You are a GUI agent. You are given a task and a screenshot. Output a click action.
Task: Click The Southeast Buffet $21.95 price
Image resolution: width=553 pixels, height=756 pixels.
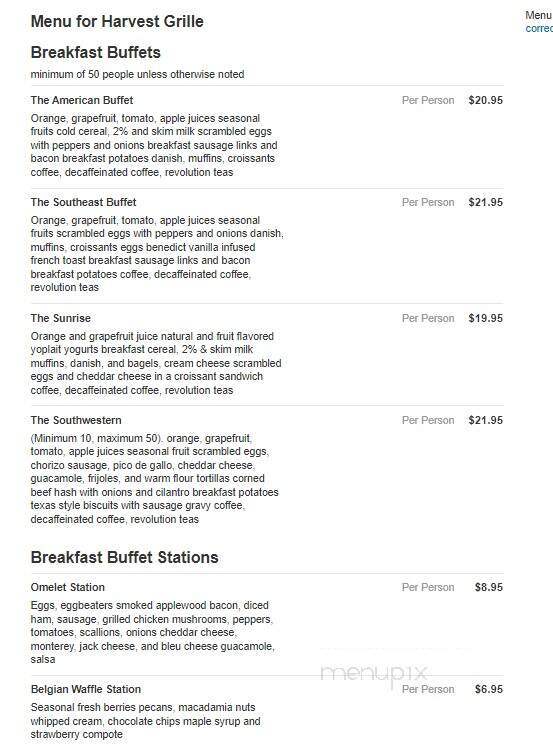[486, 202]
